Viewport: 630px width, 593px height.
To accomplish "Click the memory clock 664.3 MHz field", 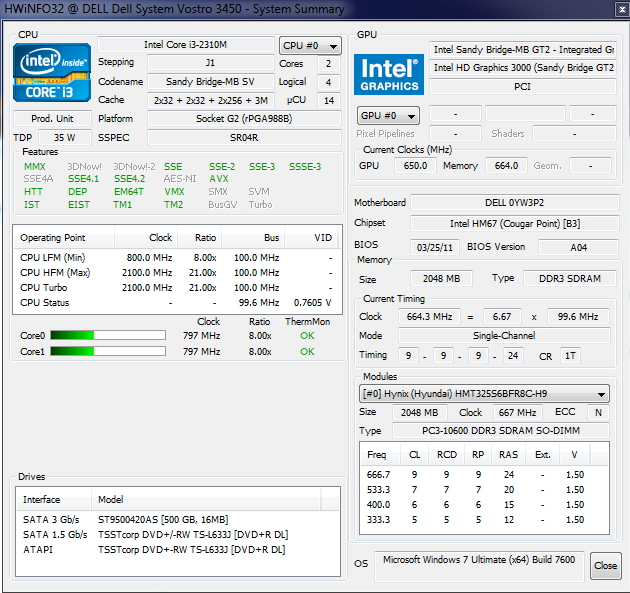I will [x=430, y=317].
